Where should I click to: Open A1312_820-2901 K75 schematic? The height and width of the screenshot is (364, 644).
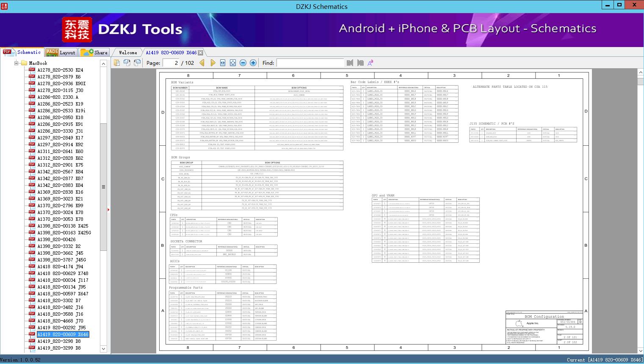[60, 165]
